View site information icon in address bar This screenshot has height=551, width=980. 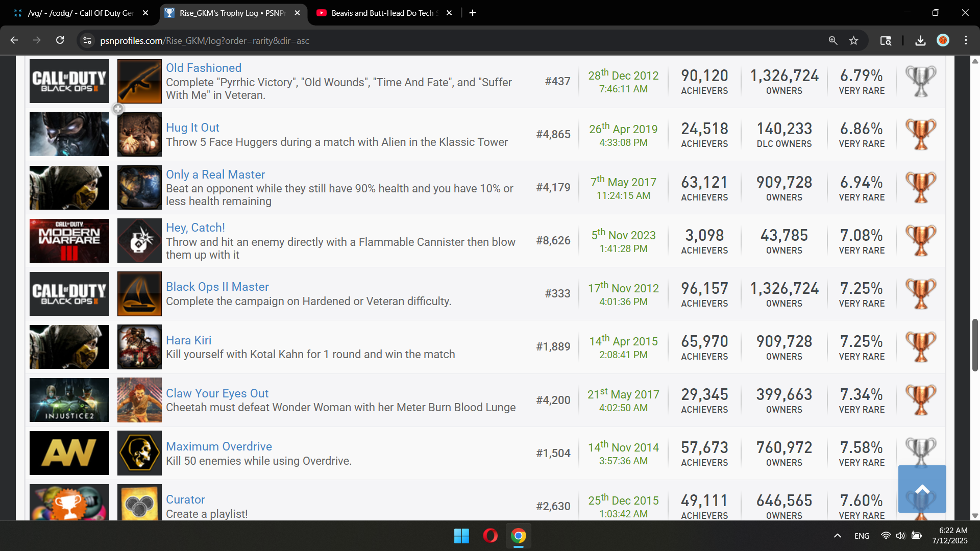pos(88,40)
